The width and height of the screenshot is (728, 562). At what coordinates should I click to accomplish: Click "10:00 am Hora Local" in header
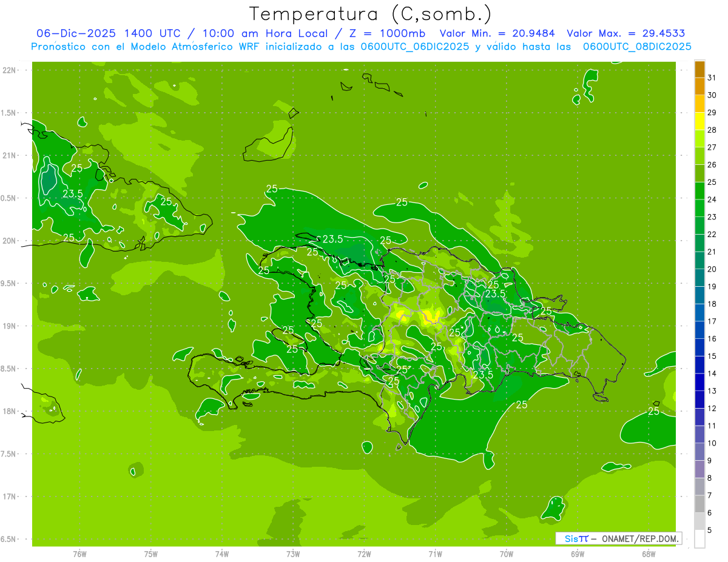pos(265,33)
